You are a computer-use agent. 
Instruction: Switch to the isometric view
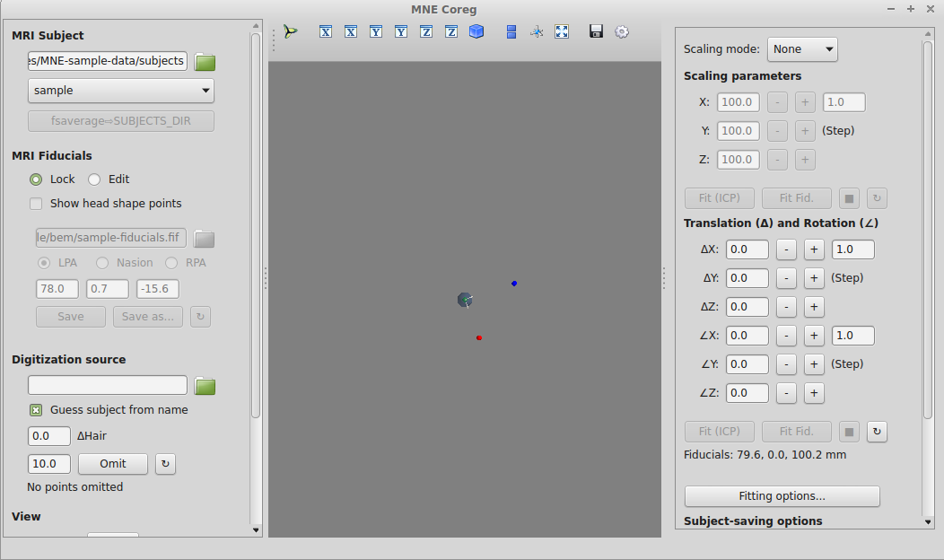coord(476,31)
